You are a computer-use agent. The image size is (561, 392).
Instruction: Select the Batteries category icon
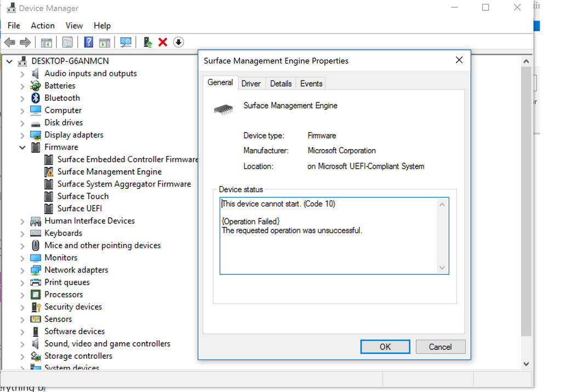click(36, 86)
